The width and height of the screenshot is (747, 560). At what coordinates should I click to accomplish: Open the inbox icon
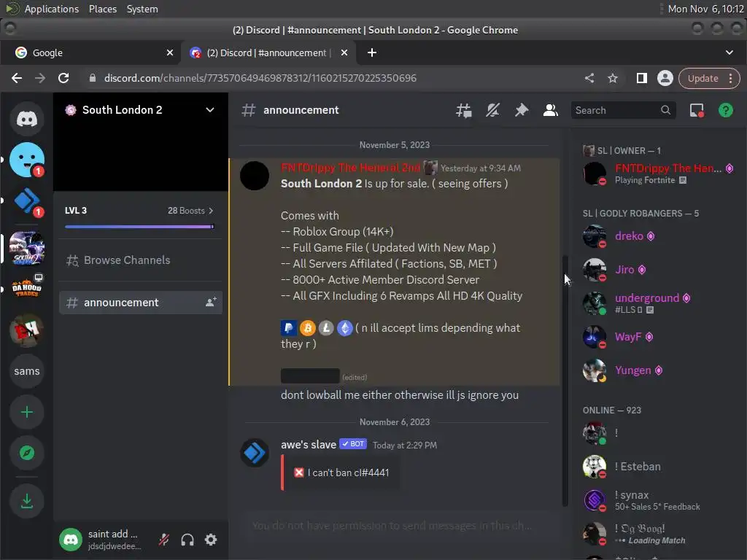point(697,110)
